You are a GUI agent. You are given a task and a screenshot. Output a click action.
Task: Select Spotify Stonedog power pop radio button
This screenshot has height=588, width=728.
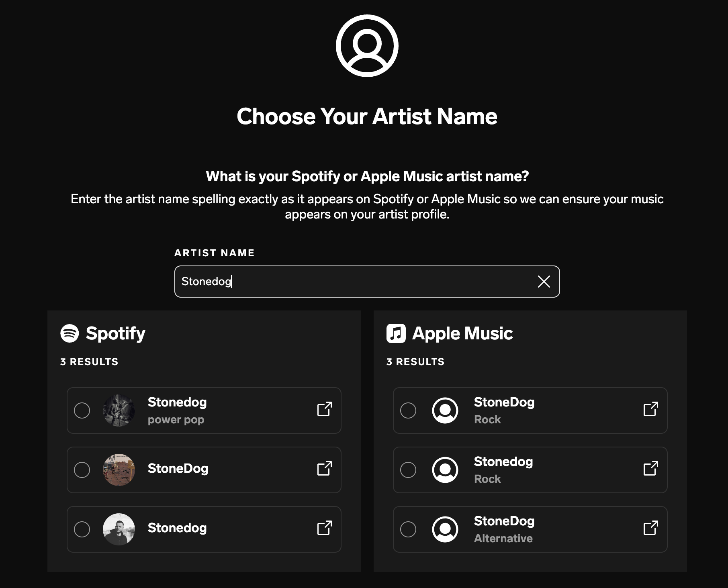pos(82,410)
